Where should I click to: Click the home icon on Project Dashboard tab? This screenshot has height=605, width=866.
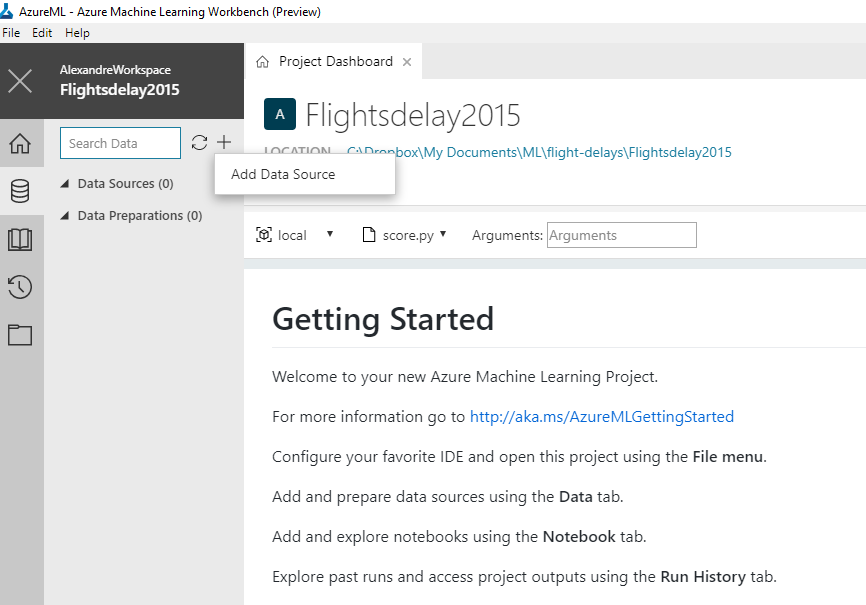pyautogui.click(x=262, y=62)
